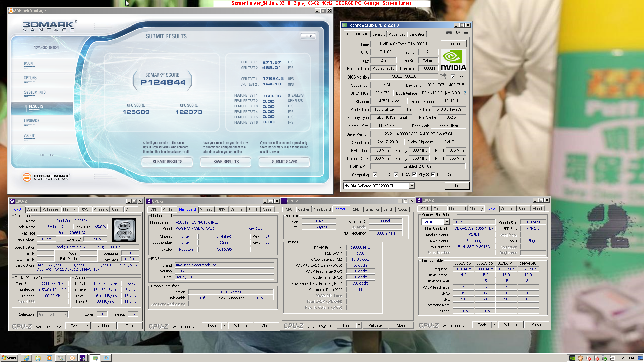Open Graphics tab in CPU-Z Memory window

372,209
